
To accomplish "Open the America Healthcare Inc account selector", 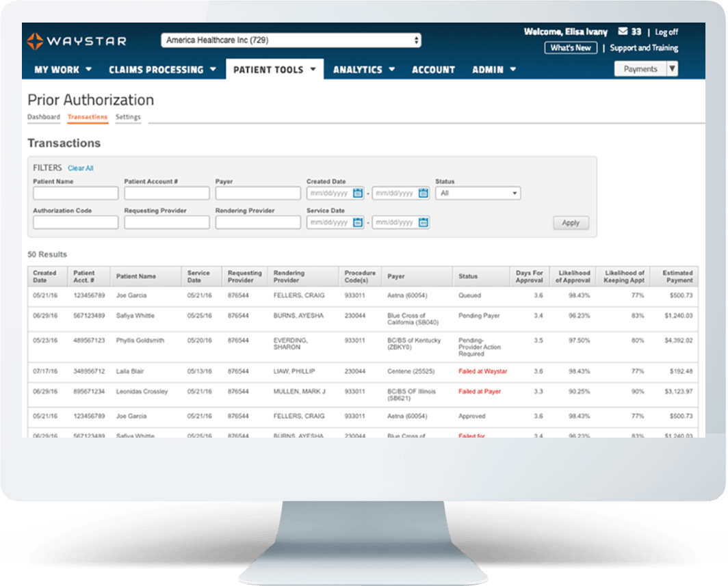I will 291,41.
